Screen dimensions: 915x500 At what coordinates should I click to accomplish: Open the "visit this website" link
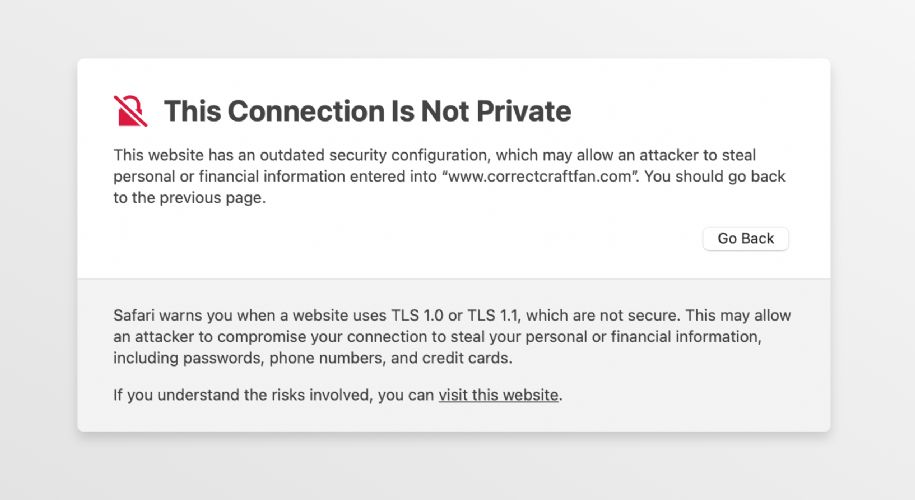pyautogui.click(x=498, y=395)
